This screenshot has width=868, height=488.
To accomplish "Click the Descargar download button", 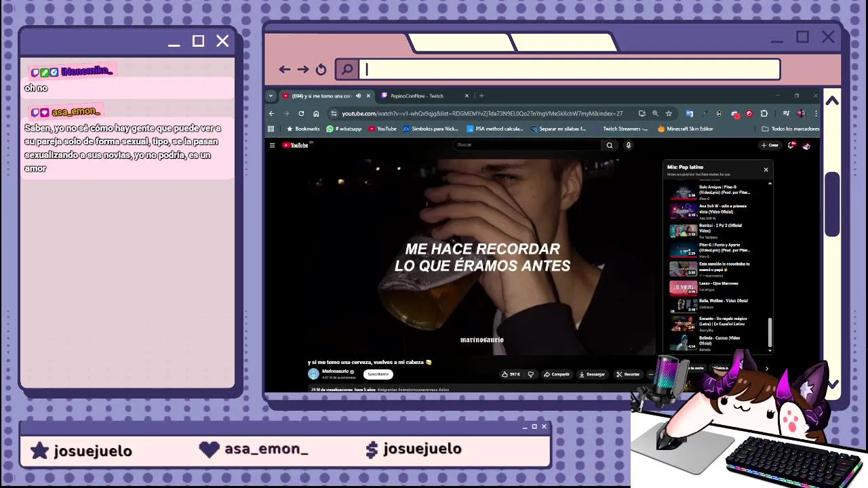I will [x=592, y=374].
